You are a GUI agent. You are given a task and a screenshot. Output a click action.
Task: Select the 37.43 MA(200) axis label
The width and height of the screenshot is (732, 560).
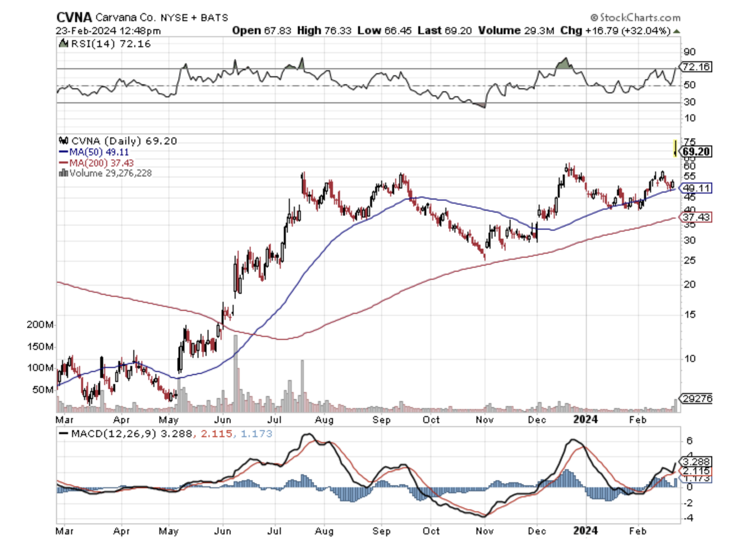click(696, 217)
